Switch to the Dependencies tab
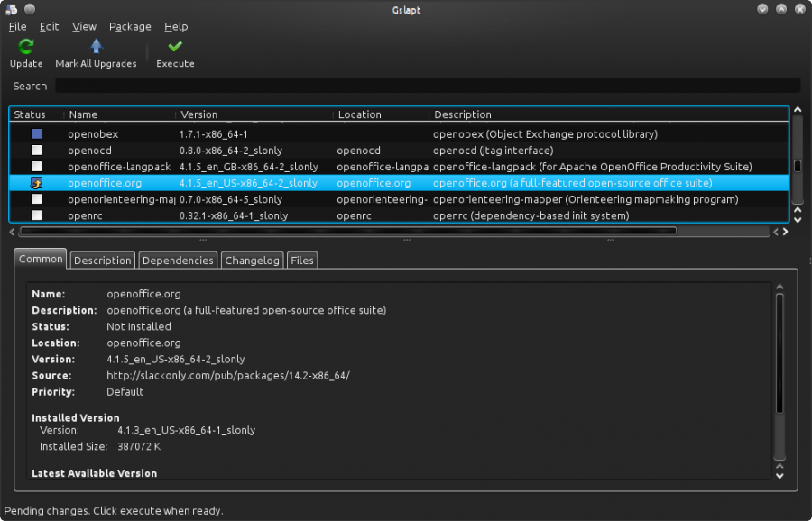The width and height of the screenshot is (812, 521). (x=178, y=260)
